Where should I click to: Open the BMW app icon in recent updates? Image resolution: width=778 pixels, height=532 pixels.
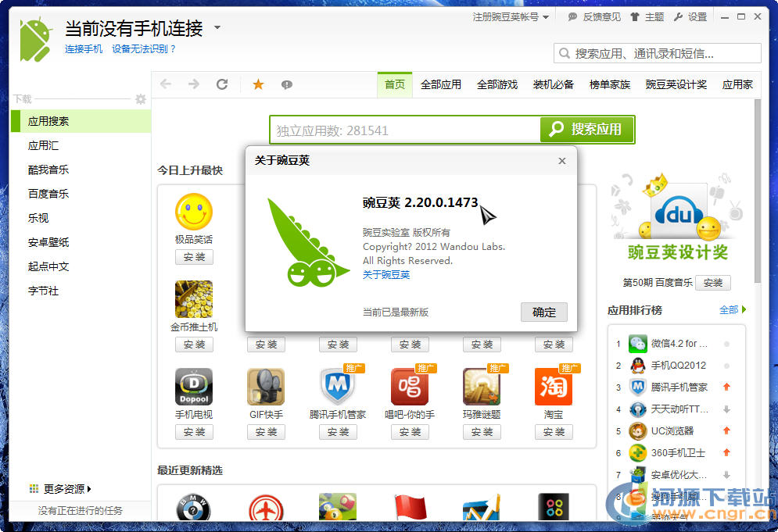tap(194, 507)
